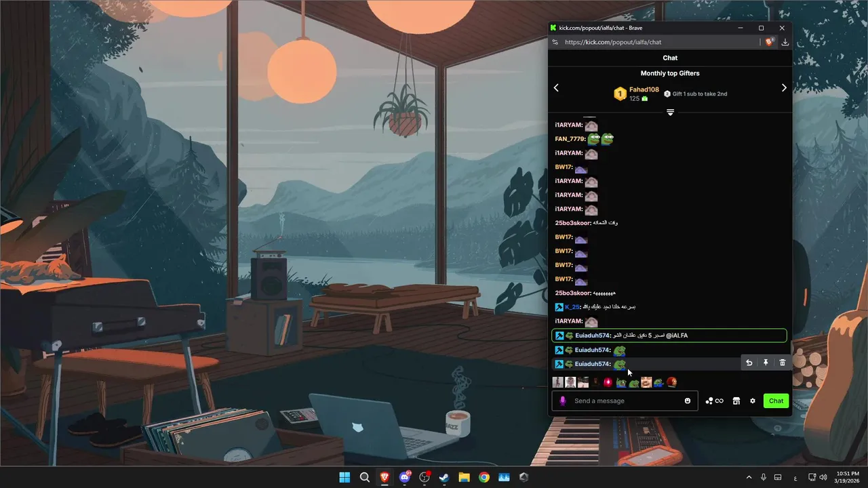868x488 pixels.
Task: Open Steam from the taskbar
Action: [x=445, y=477]
